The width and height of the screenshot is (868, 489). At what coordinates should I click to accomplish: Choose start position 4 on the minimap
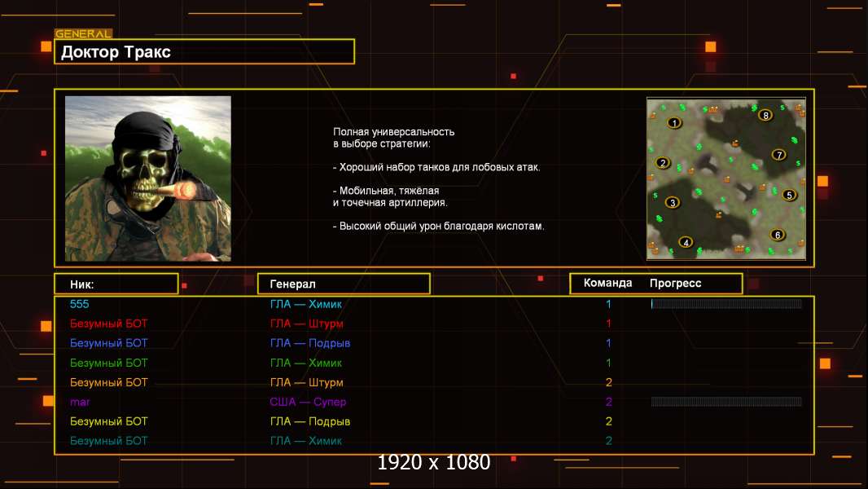pos(686,242)
